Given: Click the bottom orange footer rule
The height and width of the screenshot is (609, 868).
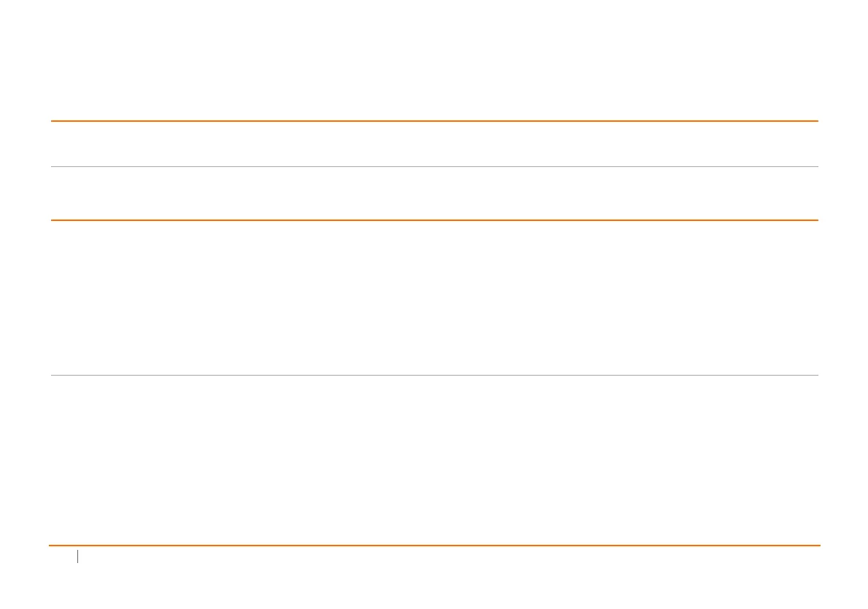Looking at the screenshot, I should point(434,546).
